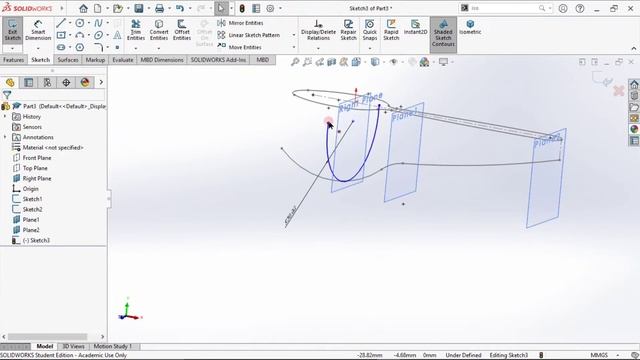Open the MBD Dimensions tab

[162, 60]
